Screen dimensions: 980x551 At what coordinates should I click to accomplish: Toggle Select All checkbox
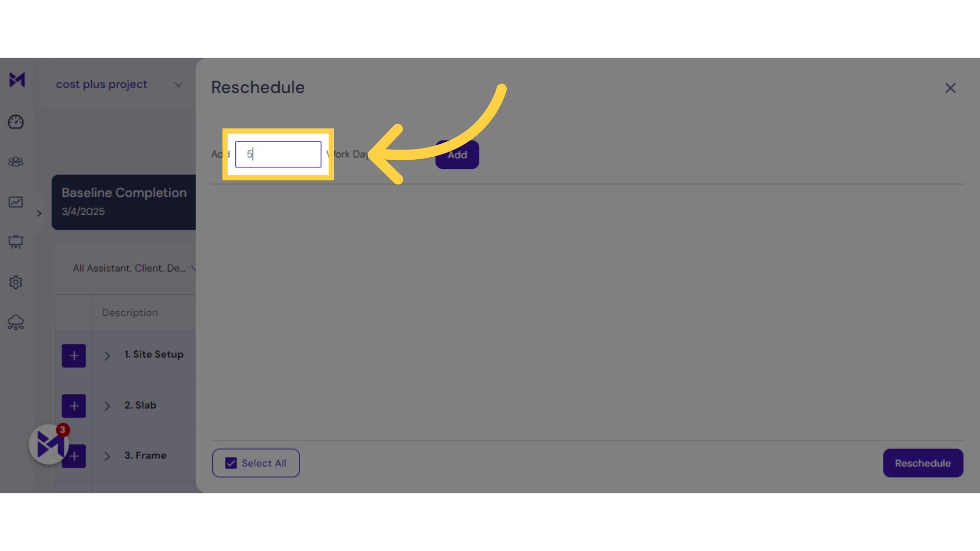[x=231, y=463]
